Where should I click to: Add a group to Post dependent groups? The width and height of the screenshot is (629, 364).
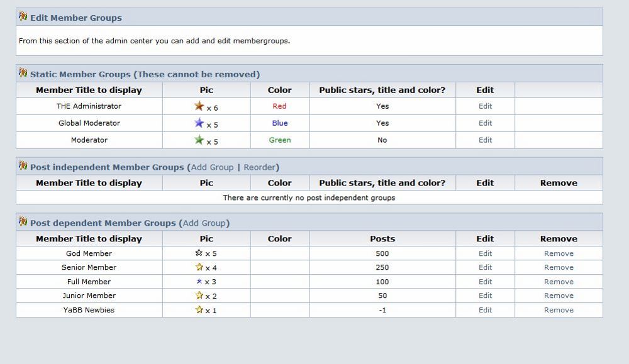[x=204, y=223]
